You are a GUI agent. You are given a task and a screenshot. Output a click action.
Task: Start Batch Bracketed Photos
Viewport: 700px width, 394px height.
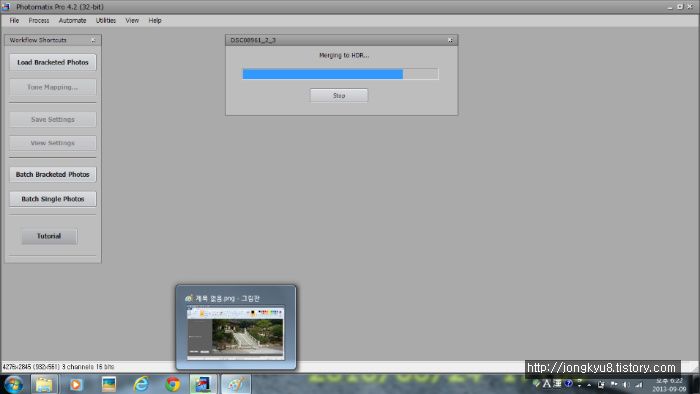click(x=53, y=174)
